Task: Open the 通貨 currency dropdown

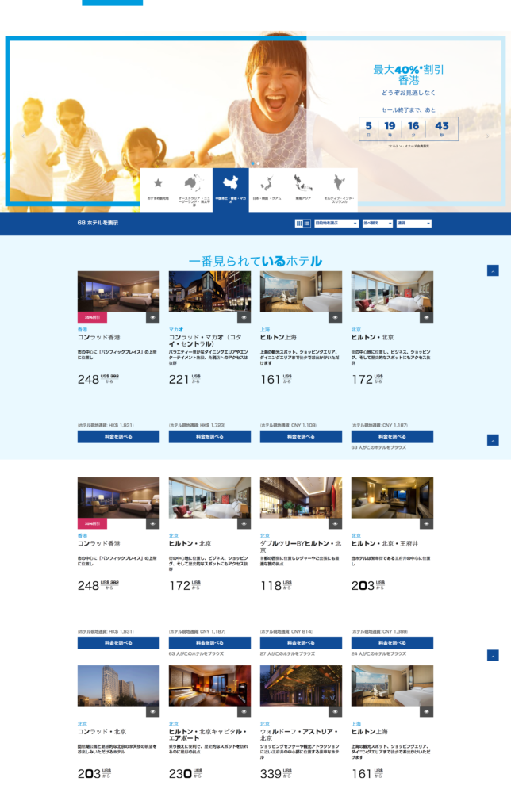Action: (413, 223)
